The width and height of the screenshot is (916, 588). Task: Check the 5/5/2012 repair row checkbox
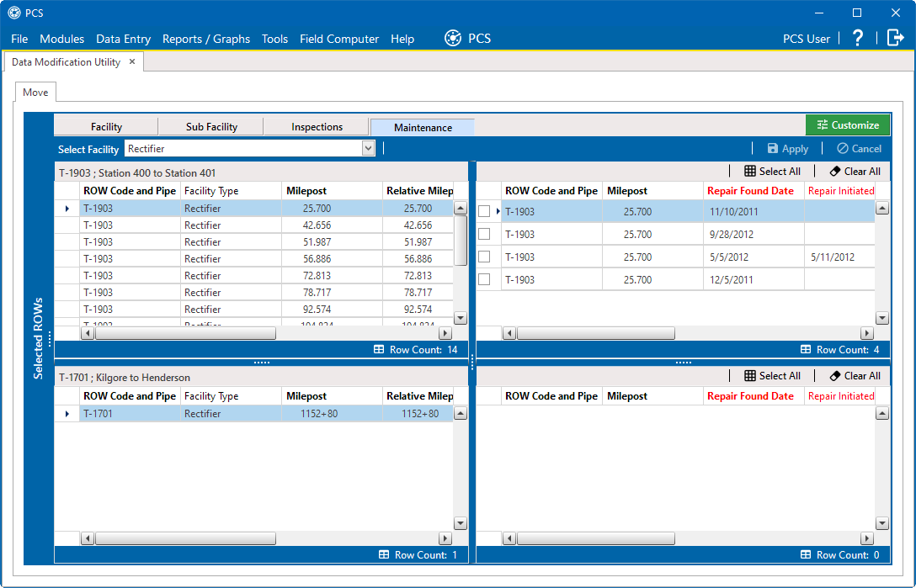tap(484, 257)
